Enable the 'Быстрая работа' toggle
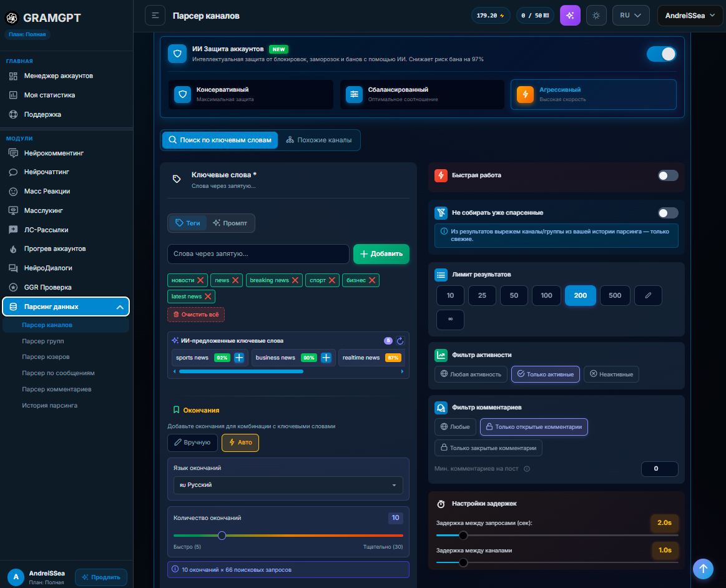The image size is (726, 588). 668,175
